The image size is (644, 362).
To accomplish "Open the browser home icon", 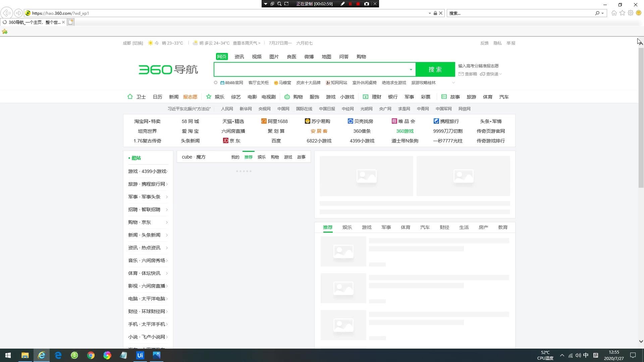I will [x=614, y=13].
